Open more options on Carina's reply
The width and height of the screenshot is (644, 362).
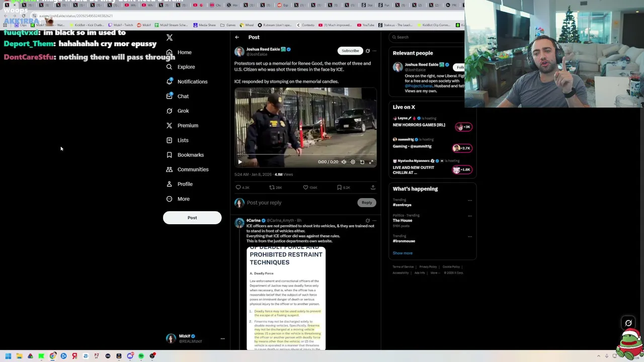click(374, 221)
